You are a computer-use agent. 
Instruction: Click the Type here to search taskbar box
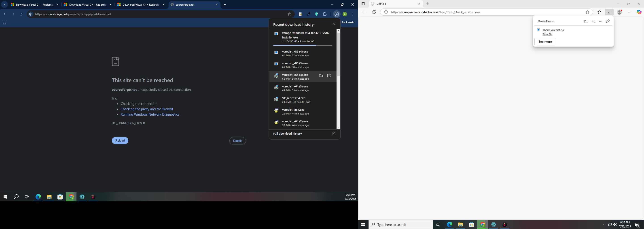pos(401,225)
